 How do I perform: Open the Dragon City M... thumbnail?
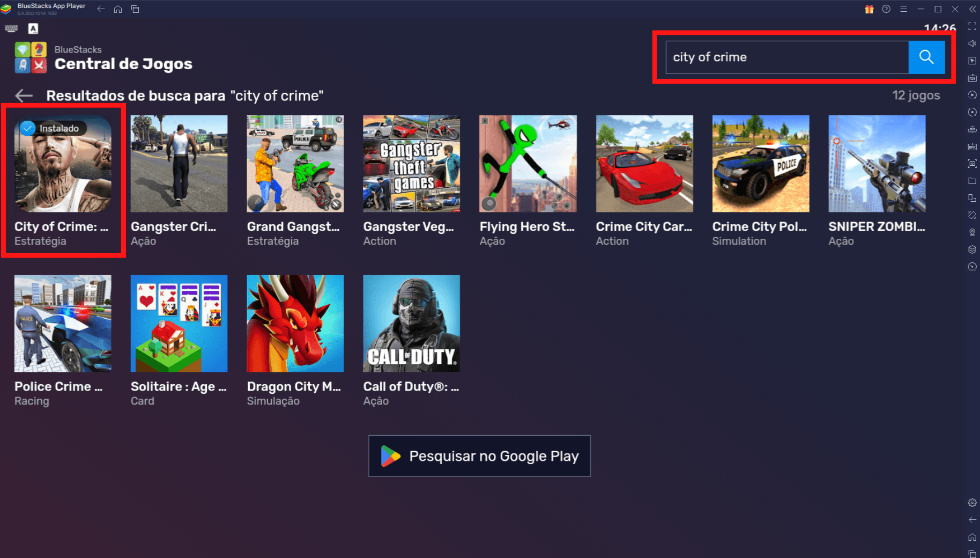(x=295, y=324)
